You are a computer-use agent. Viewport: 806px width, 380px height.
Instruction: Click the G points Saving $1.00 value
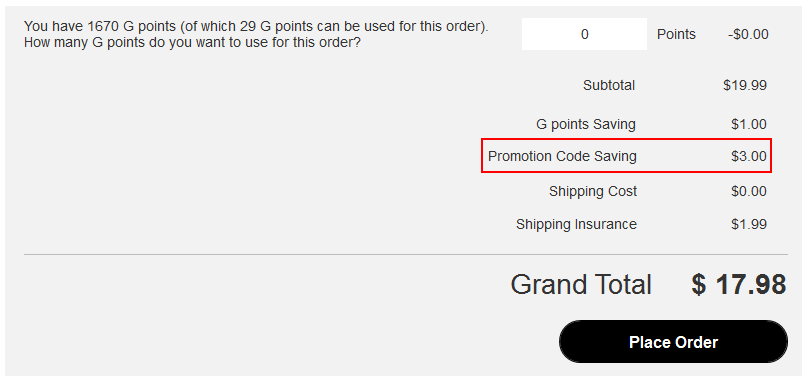(x=749, y=124)
